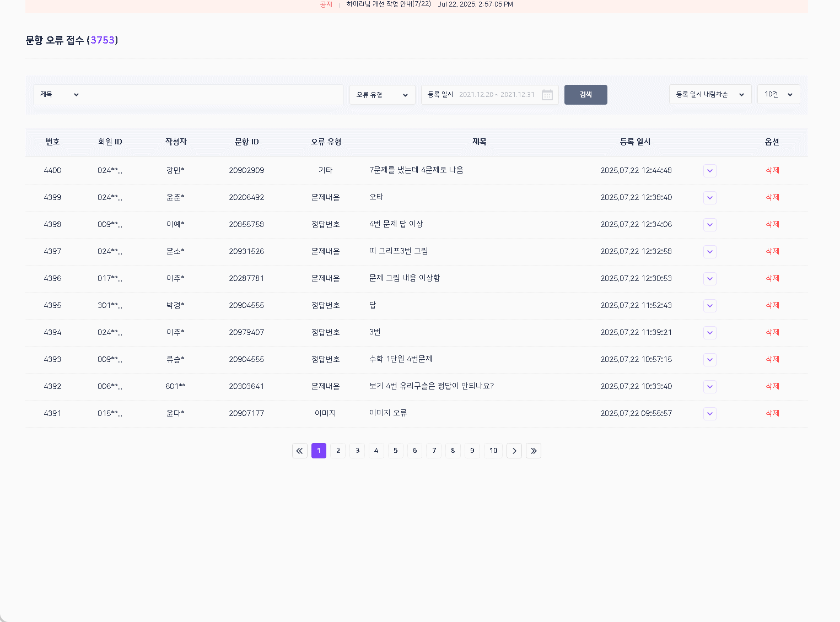The width and height of the screenshot is (840, 622).
Task: Open the 등록 일시 내림차순 sort dropdown
Action: coord(710,95)
